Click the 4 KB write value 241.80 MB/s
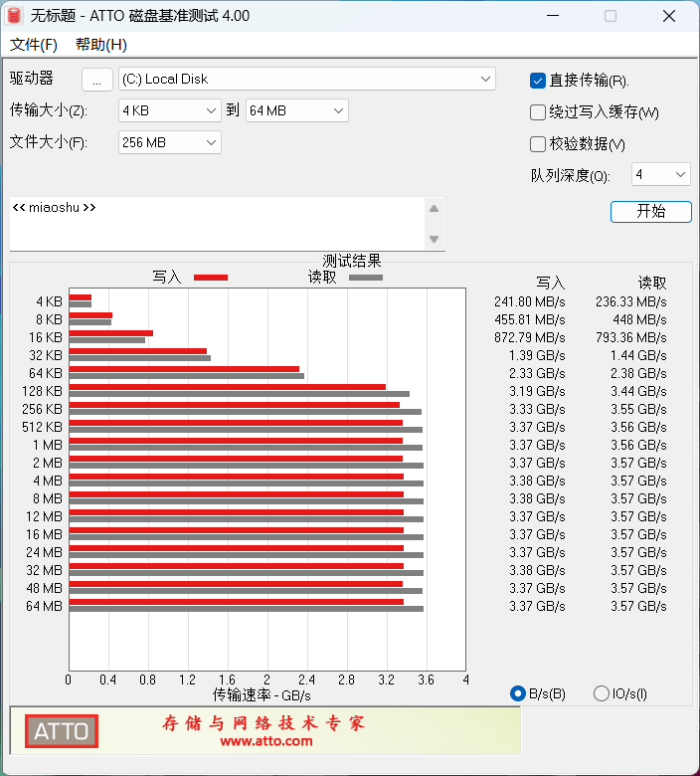Image resolution: width=700 pixels, height=776 pixels. (529, 301)
